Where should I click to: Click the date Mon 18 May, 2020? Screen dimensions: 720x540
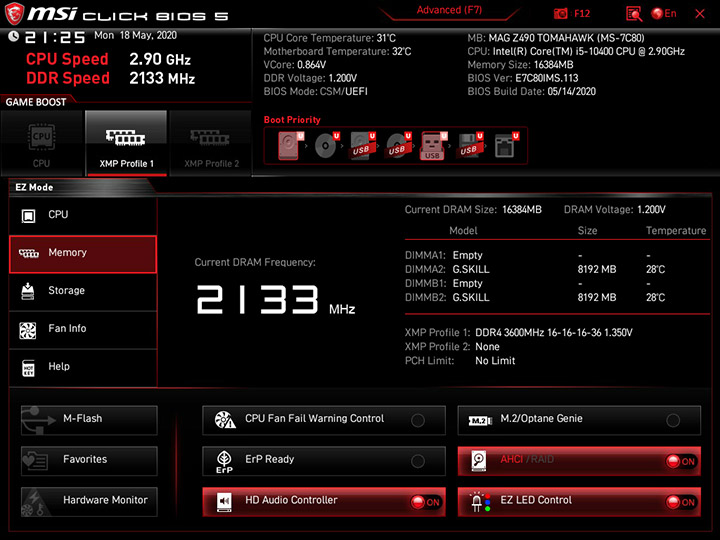pos(135,35)
